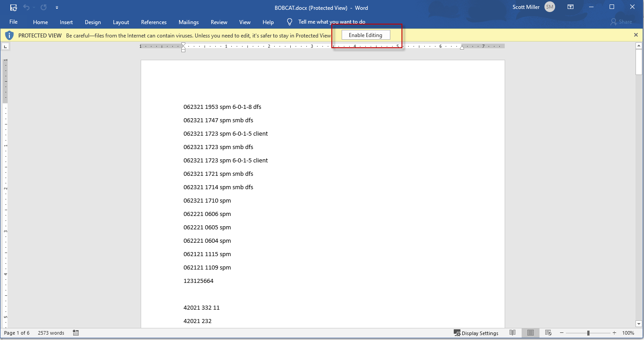The width and height of the screenshot is (644, 340).
Task: Click the Tell me lightbulb icon
Action: pos(289,22)
